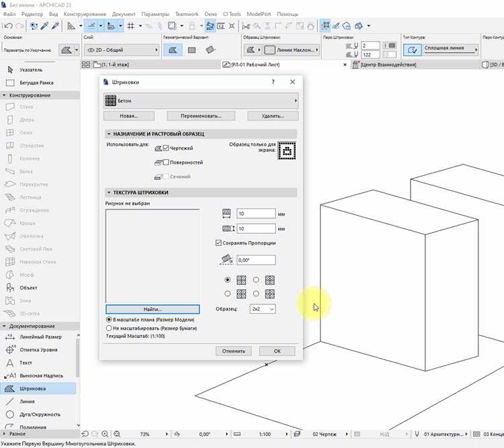The image size is (504, 448).
Task: Click the fill angle input field
Action: click(256, 260)
